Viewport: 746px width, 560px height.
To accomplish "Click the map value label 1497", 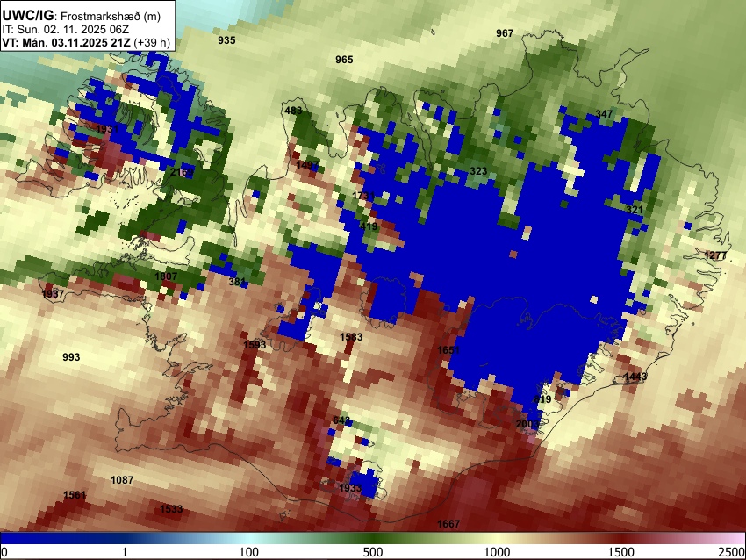I will (307, 165).
